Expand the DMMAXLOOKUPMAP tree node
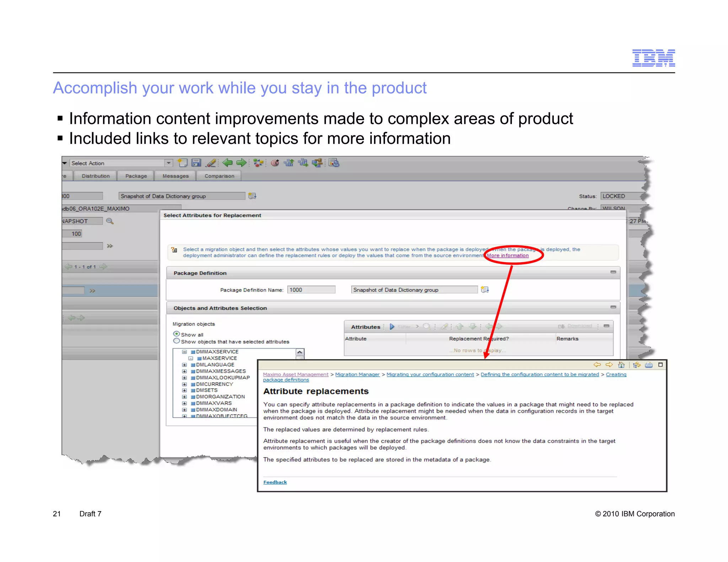Viewport: 728px width, 562px height. 184,378
